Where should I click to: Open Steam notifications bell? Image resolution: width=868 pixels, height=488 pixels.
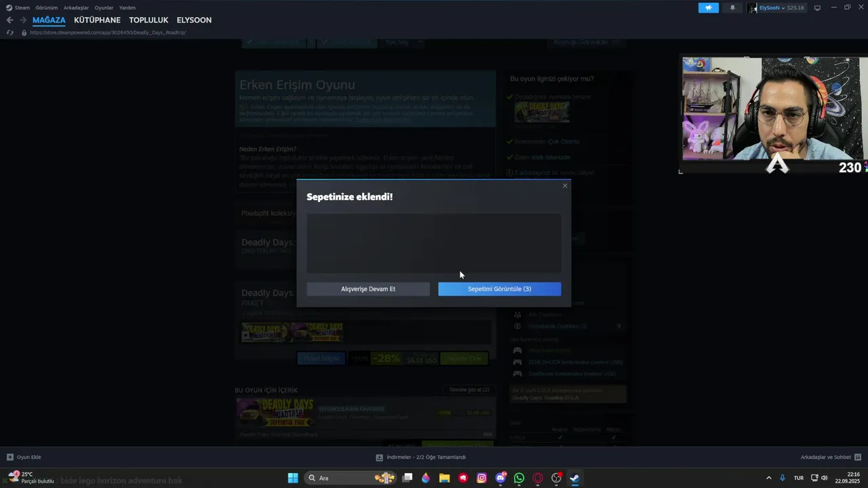tap(732, 7)
